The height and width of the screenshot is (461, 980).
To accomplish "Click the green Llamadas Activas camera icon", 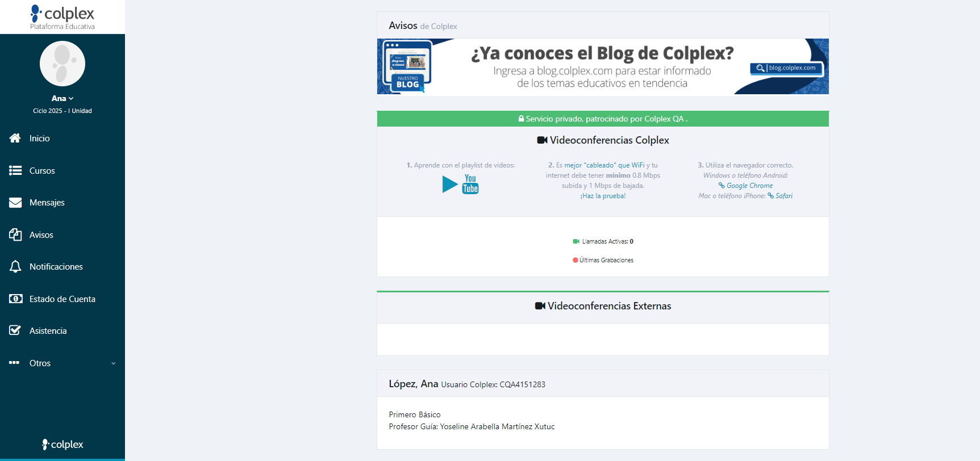I will pos(576,241).
